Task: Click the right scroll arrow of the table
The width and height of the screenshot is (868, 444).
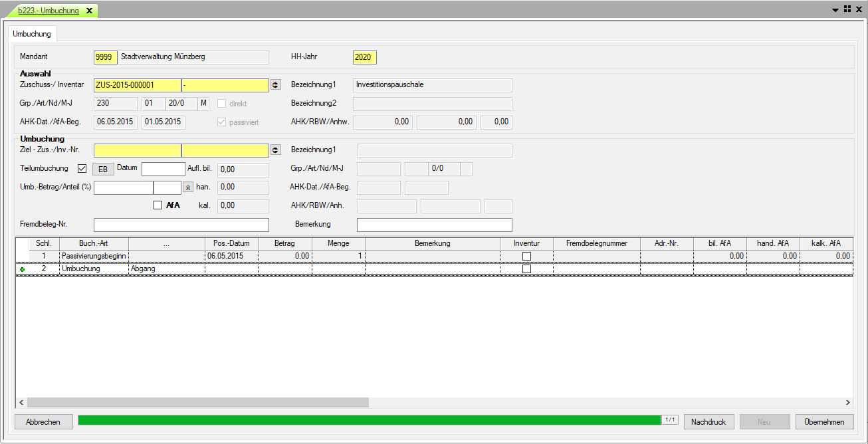Action: click(847, 403)
